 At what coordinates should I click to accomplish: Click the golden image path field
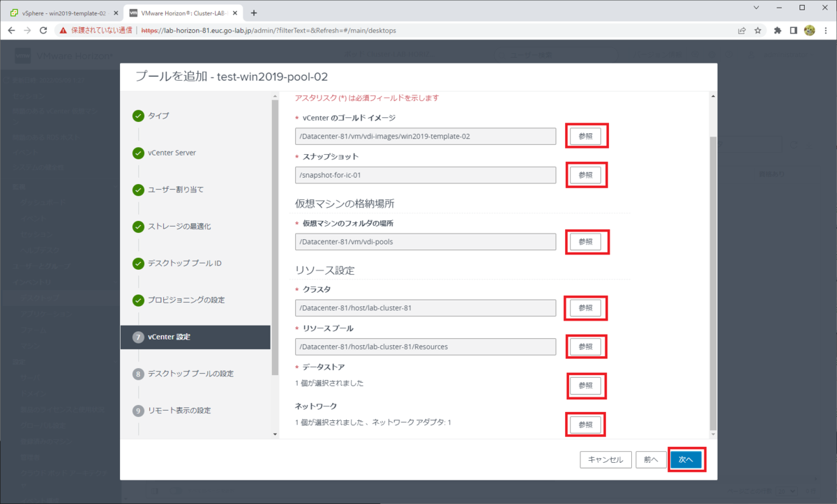pyautogui.click(x=425, y=136)
